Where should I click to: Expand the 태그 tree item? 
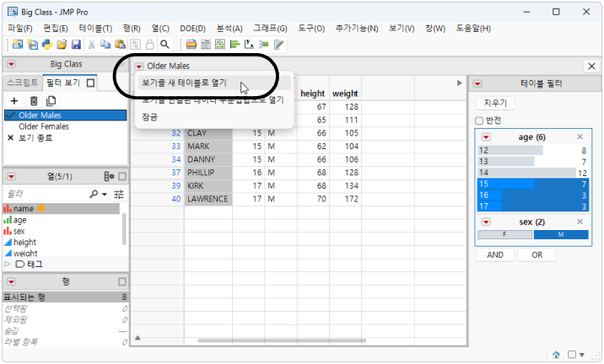pyautogui.click(x=7, y=264)
